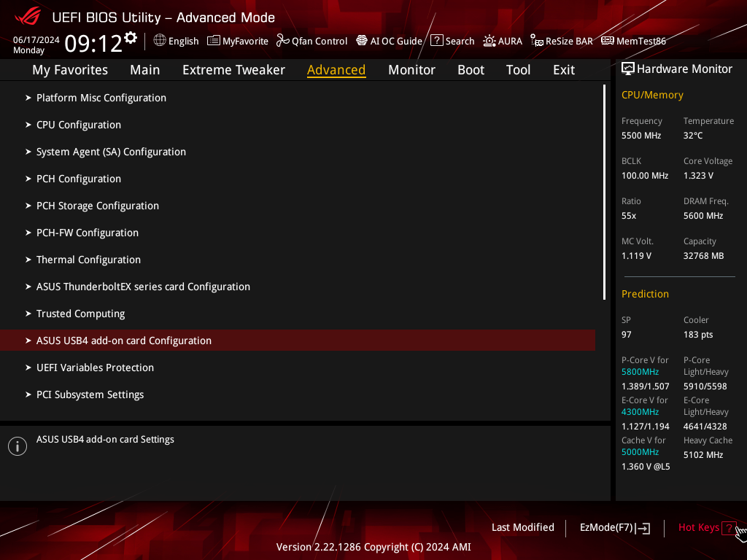Expand Platform Misc Configuration arrow
747x560 pixels.
pos(28,98)
